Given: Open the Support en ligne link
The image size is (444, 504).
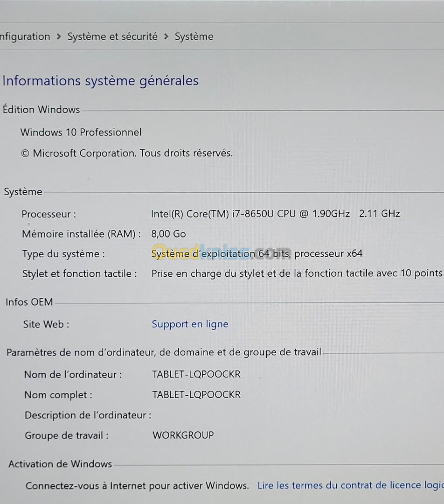Looking at the screenshot, I should click(x=190, y=324).
